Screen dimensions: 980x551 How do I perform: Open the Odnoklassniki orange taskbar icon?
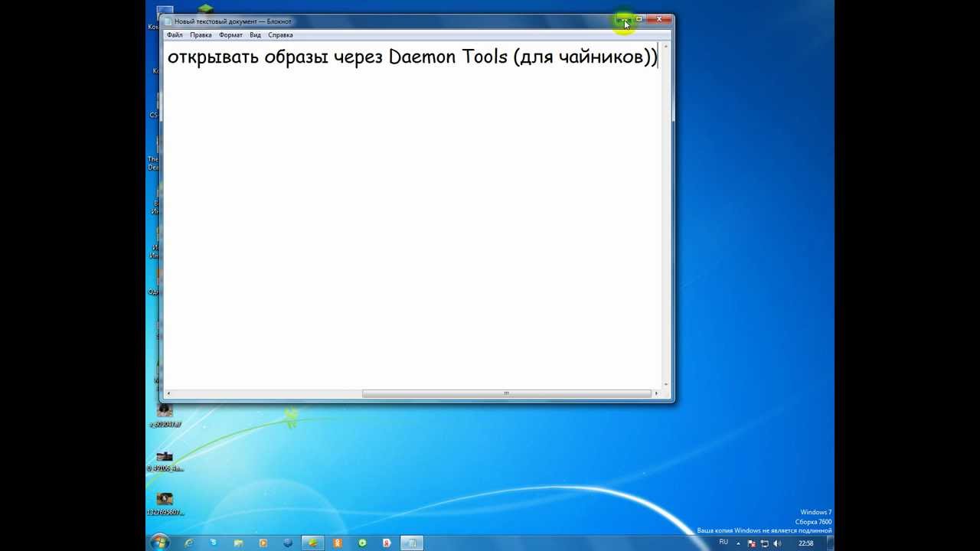tap(338, 543)
